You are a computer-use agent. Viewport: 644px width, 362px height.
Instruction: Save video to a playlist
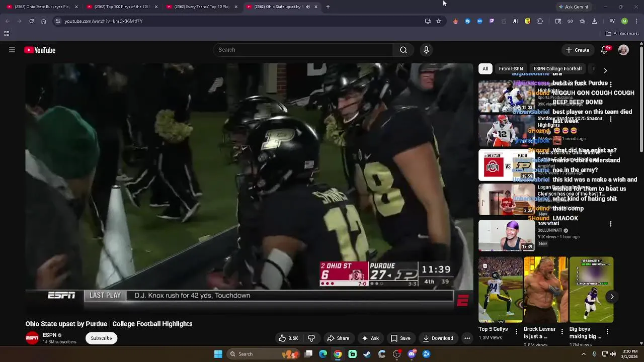click(400, 338)
